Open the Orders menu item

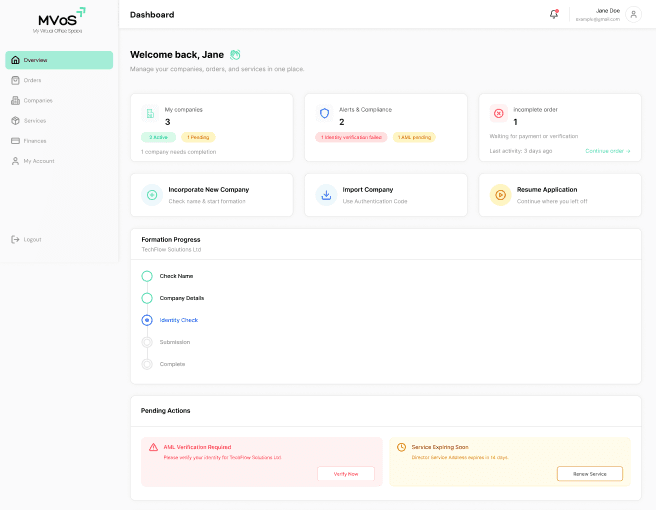[59, 80]
